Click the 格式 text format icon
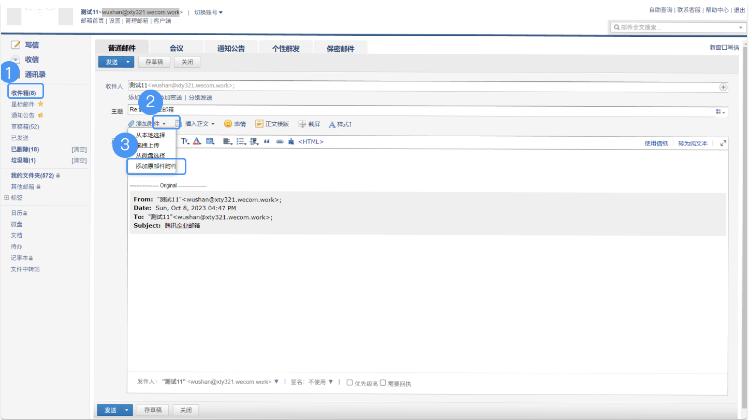This screenshot has height=420, width=752. click(331, 124)
